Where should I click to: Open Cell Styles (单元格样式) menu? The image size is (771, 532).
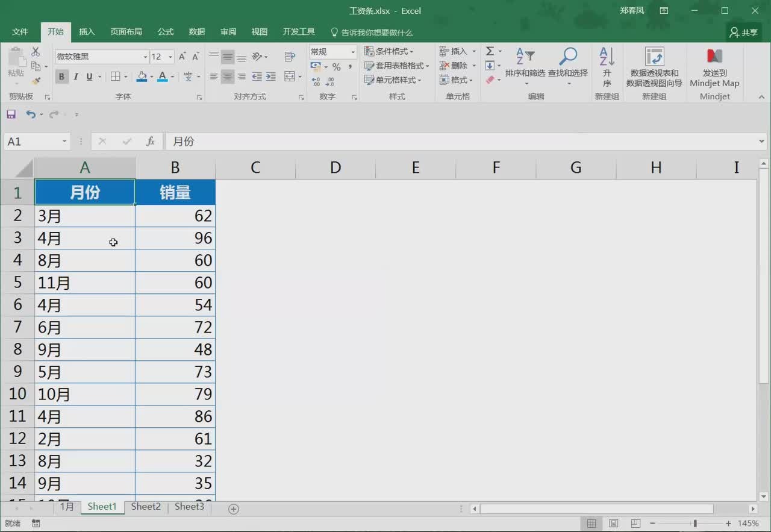pos(392,80)
